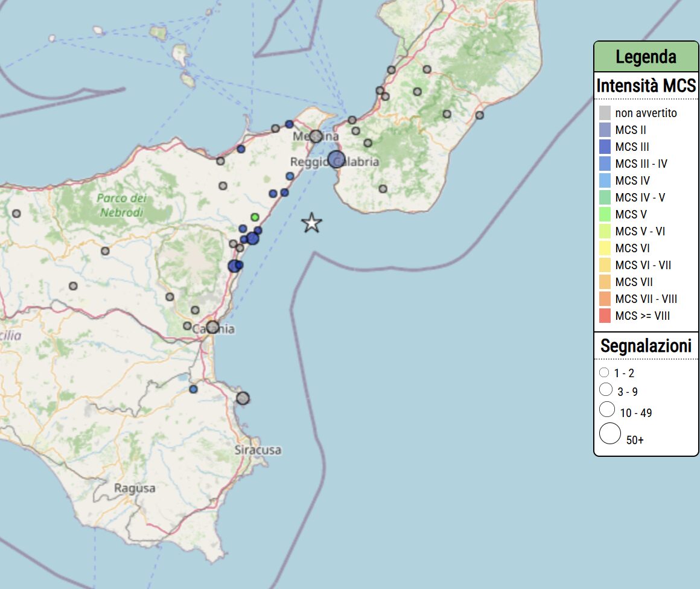
Task: Select the large gray marker north of Siracusa
Action: tap(243, 398)
